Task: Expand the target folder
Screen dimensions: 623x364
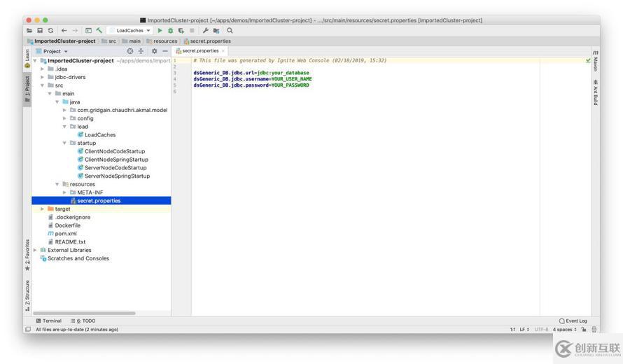Action: (43, 209)
